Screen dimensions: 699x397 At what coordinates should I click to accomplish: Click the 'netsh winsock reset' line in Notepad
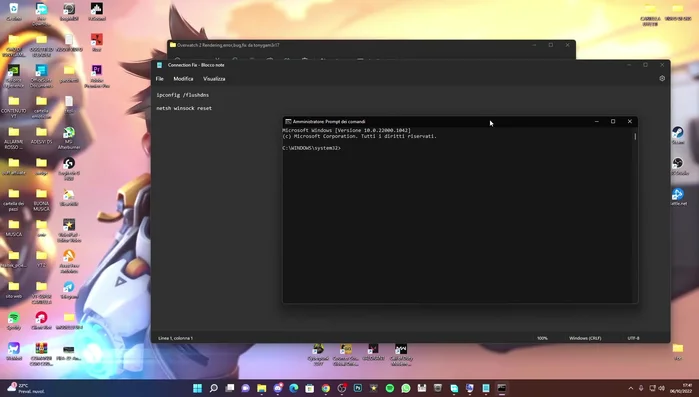(x=184, y=108)
